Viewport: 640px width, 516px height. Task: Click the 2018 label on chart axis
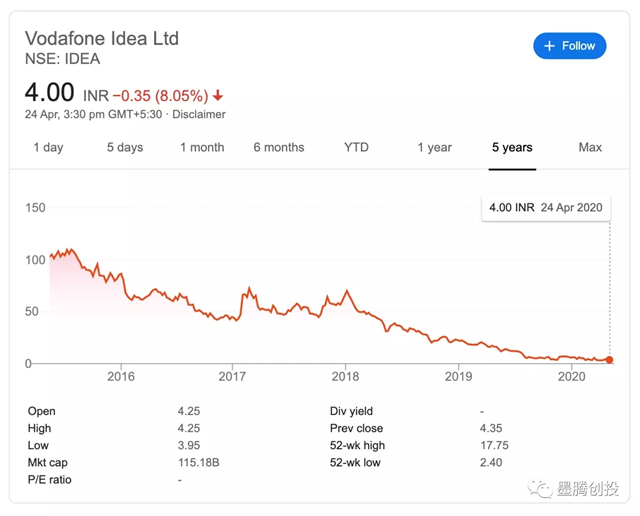345,377
